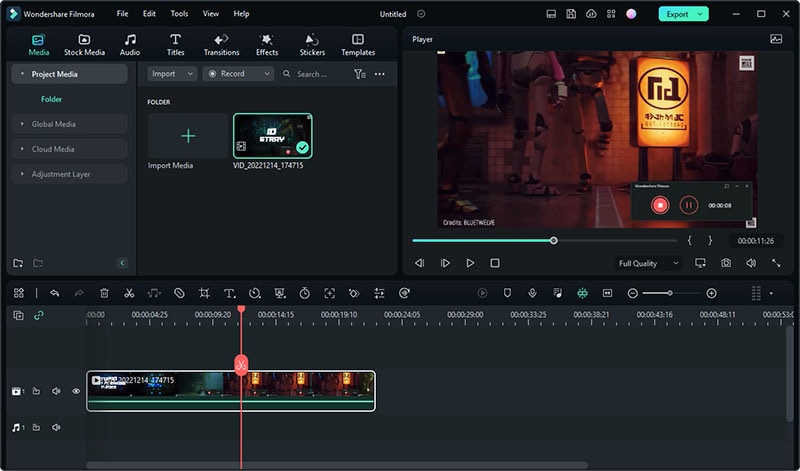The width and height of the screenshot is (800, 471).
Task: Click Import Media tile
Action: (x=188, y=136)
